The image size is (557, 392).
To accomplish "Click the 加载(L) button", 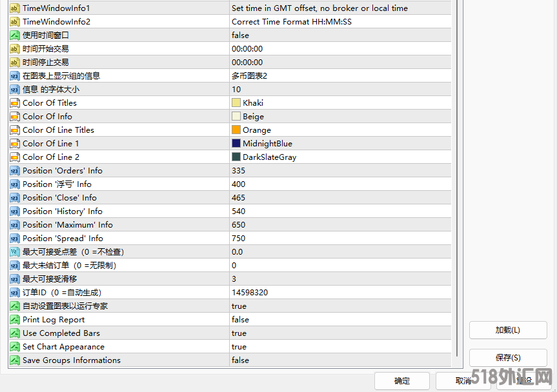I will click(507, 330).
